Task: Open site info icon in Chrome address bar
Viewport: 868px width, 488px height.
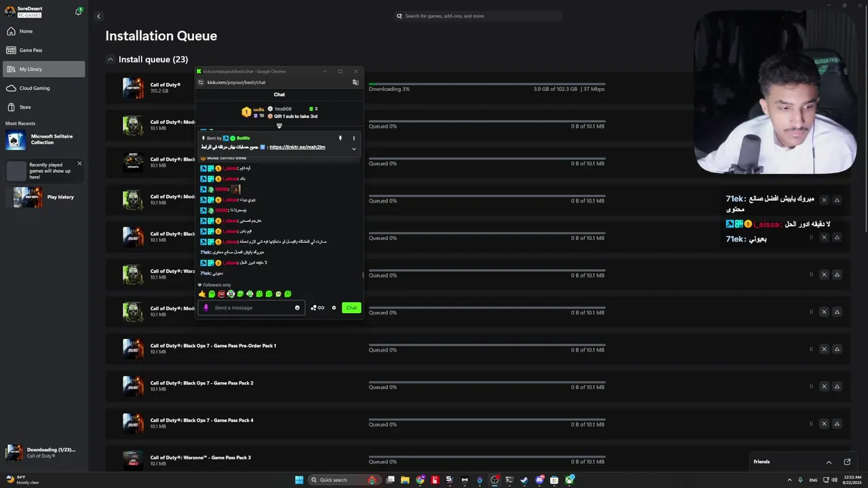Action: point(201,83)
